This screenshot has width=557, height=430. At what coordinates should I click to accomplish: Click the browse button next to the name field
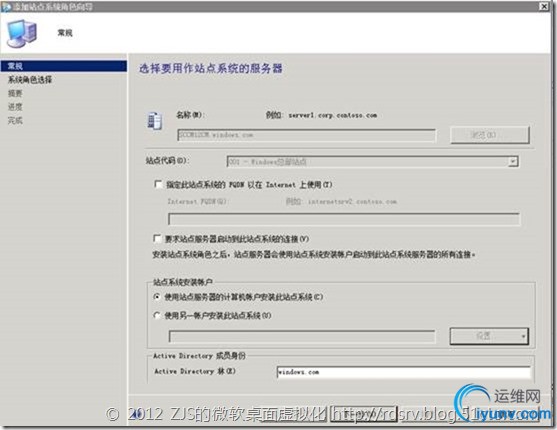click(x=490, y=135)
